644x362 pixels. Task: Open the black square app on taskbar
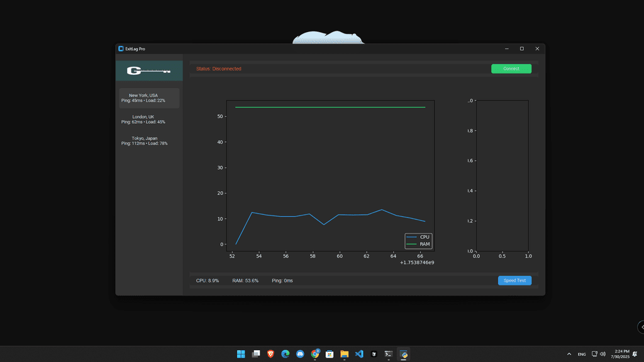click(x=374, y=354)
